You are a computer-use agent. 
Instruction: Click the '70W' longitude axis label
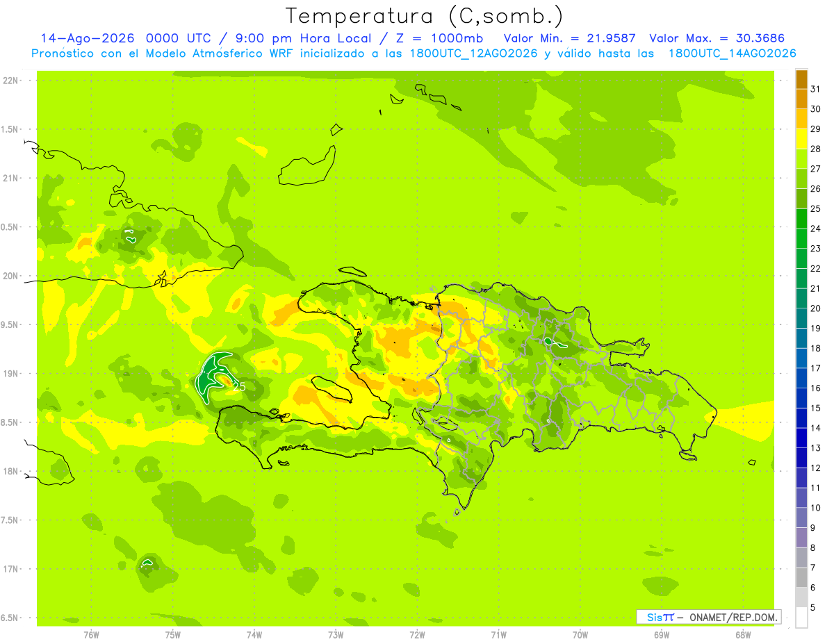point(580,635)
